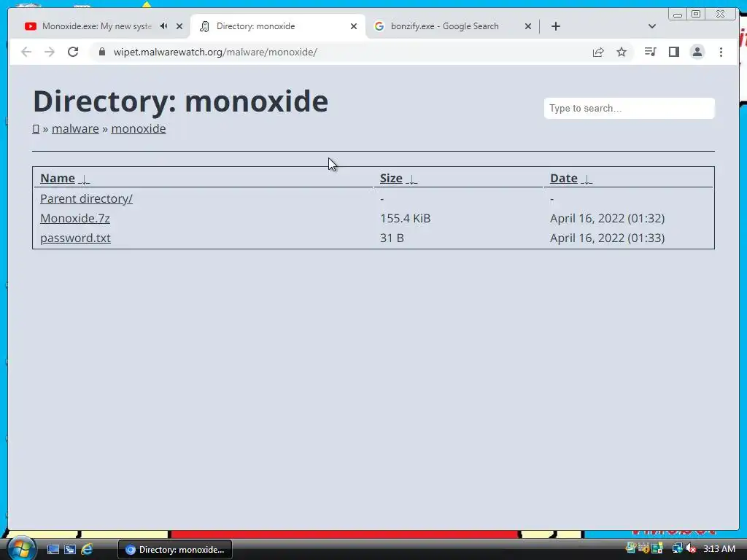Open the malware breadcrumb link
The height and width of the screenshot is (560, 747).
coord(75,128)
